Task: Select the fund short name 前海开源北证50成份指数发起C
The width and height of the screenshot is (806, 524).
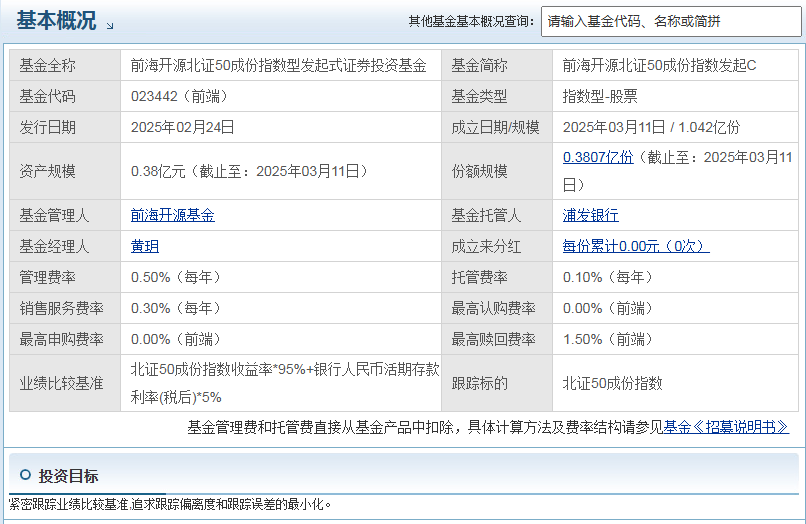Action: click(659, 65)
